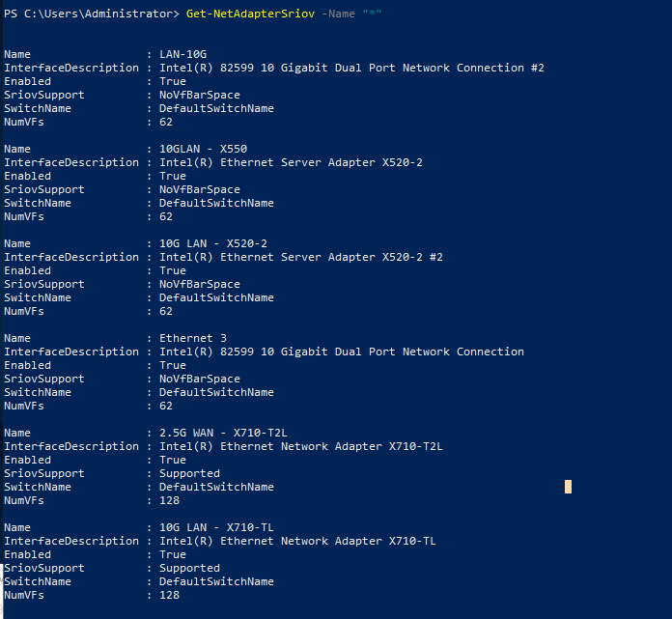Viewport: 672px width, 619px height.
Task: Click the NumVFs 128 value for X710-TL
Action: (169, 595)
